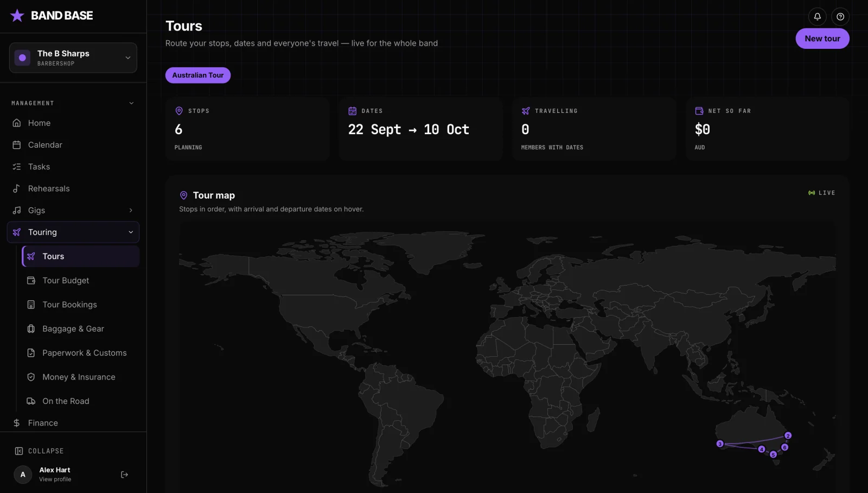Screen dimensions: 868x493
Task: Expand the Gigs submenu chevron
Action: (x=131, y=210)
